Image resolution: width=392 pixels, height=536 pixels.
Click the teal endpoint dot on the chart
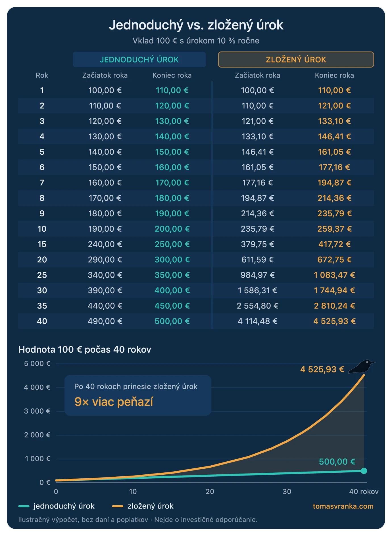(364, 471)
